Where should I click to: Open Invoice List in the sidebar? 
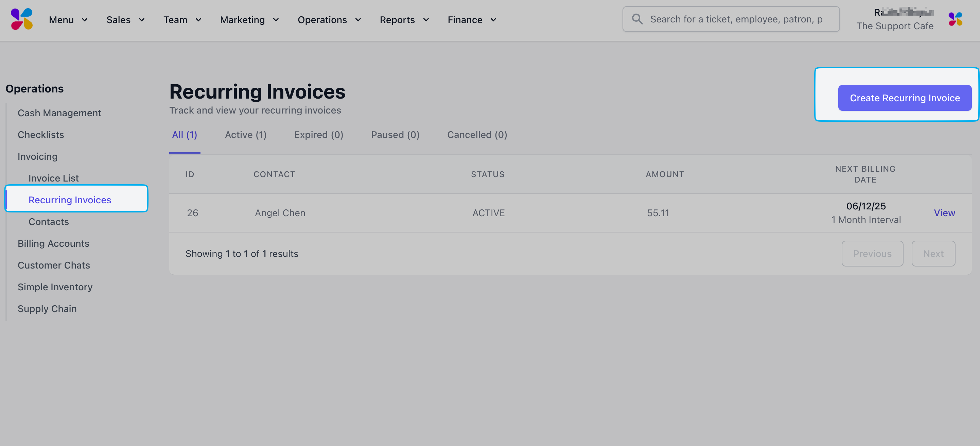(53, 178)
